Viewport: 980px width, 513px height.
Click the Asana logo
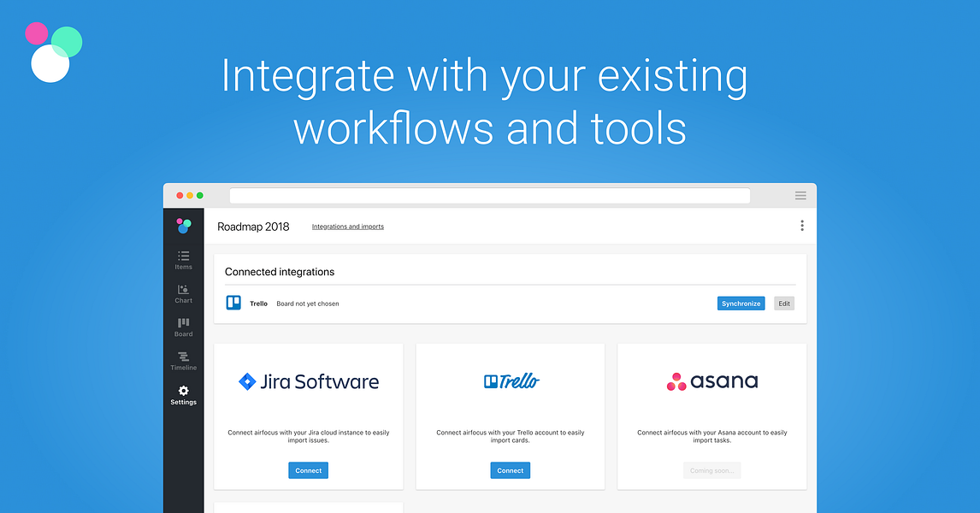[711, 381]
